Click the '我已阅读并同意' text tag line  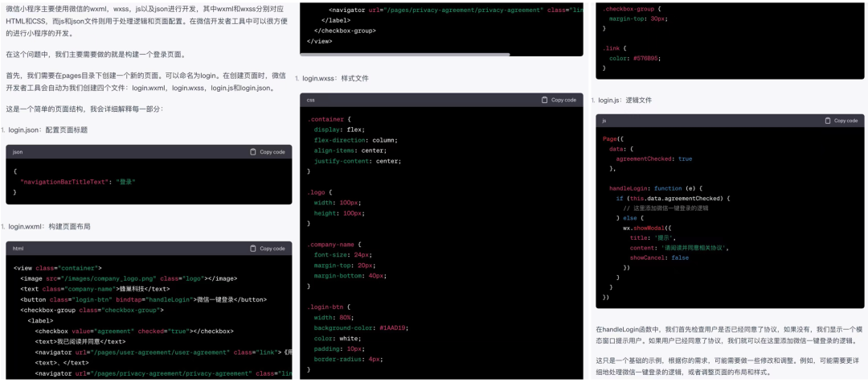pyautogui.click(x=80, y=342)
